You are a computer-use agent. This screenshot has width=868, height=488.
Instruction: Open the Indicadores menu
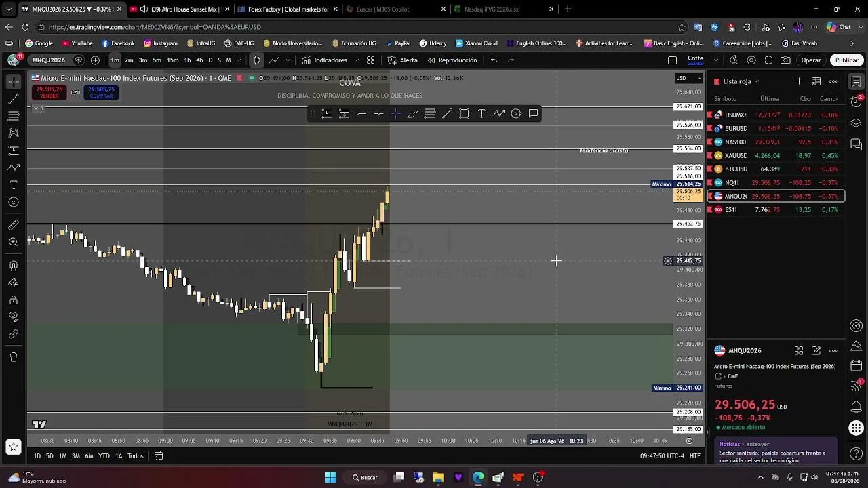325,60
